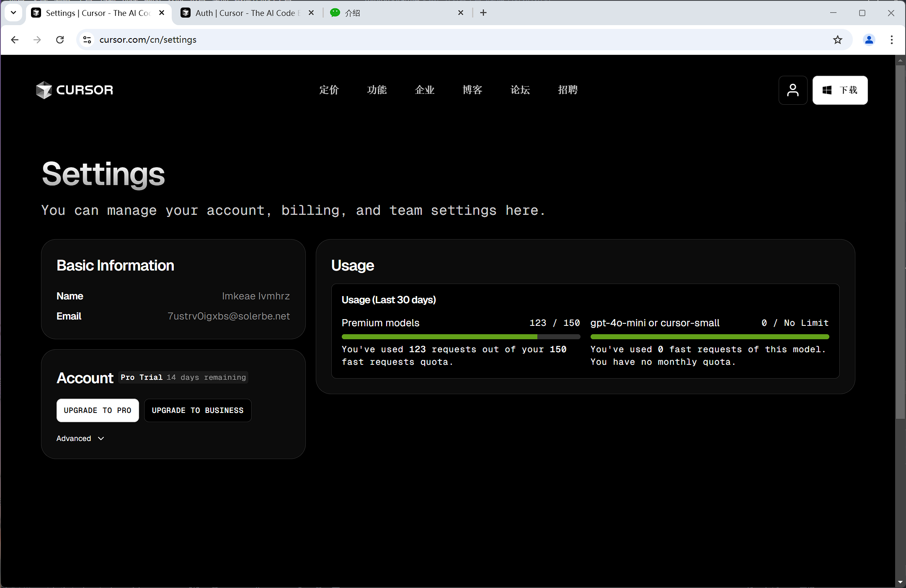Reload the settings page
The image size is (906, 588).
tap(60, 40)
